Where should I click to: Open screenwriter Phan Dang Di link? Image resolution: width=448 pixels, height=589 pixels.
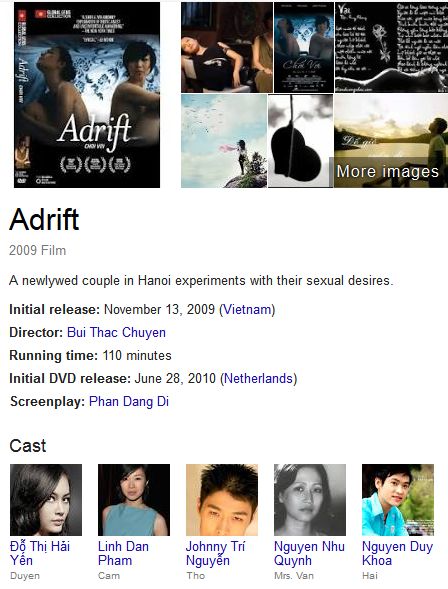pyautogui.click(x=129, y=401)
